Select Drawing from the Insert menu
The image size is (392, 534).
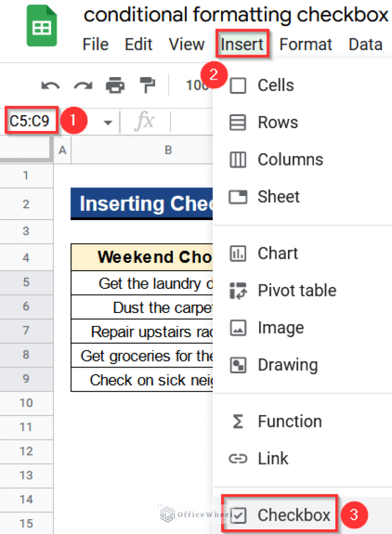coord(287,365)
